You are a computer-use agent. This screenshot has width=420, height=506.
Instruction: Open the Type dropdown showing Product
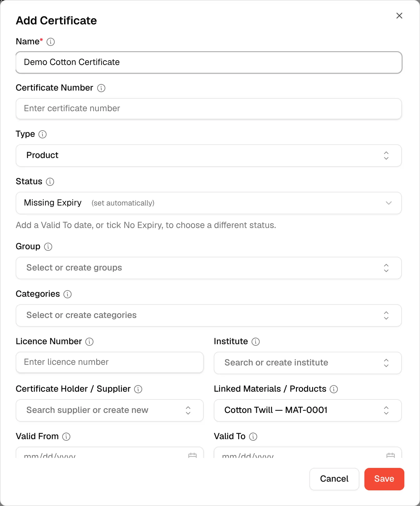(209, 156)
